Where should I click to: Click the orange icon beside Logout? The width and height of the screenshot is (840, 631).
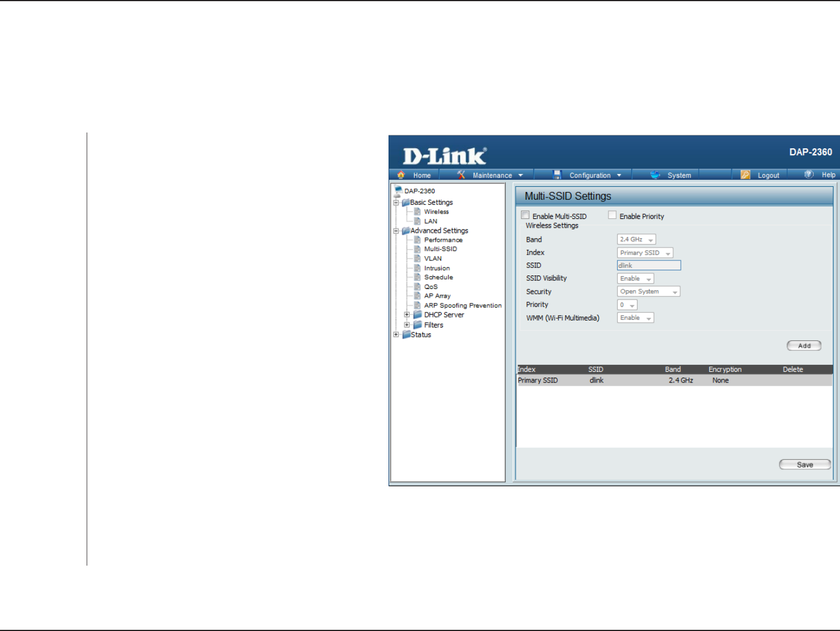pyautogui.click(x=745, y=175)
